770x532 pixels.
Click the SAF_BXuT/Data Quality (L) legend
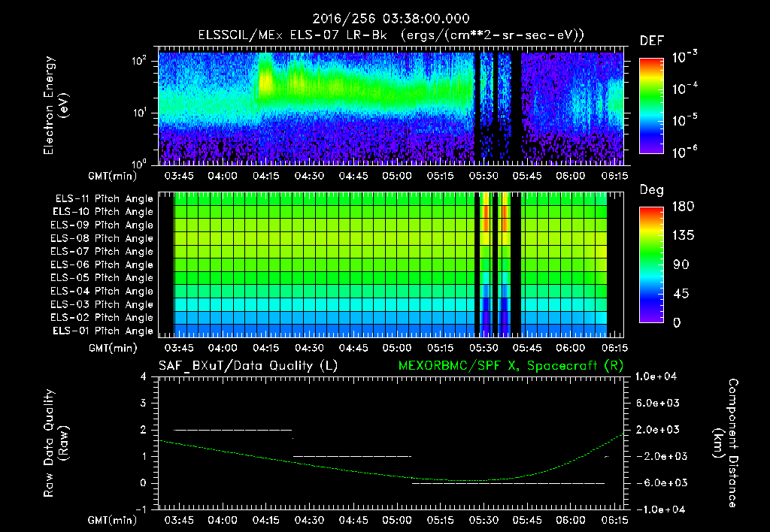pyautogui.click(x=248, y=366)
